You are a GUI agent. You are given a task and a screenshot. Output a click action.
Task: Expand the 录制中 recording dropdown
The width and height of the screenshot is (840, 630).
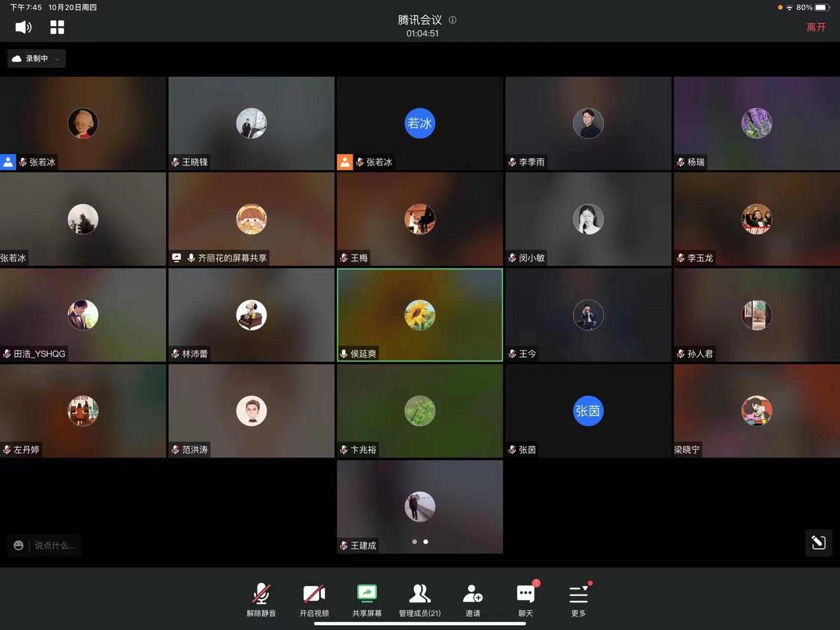(36, 59)
